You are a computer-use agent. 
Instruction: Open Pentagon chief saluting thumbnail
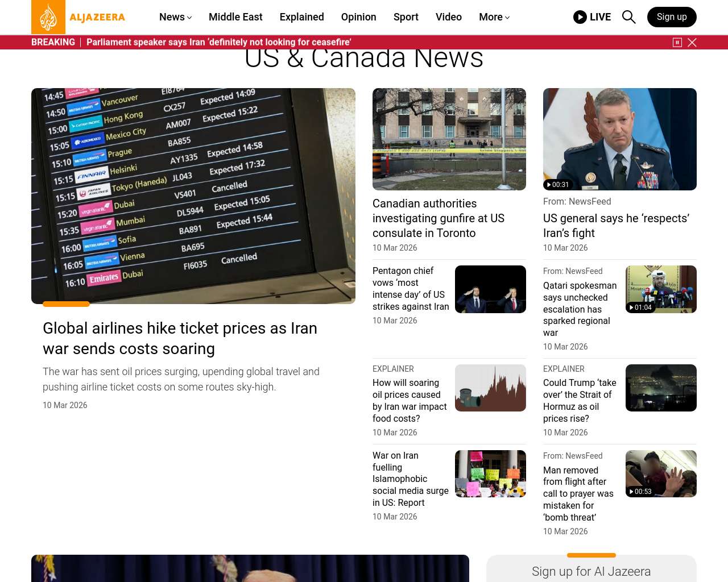coord(490,289)
